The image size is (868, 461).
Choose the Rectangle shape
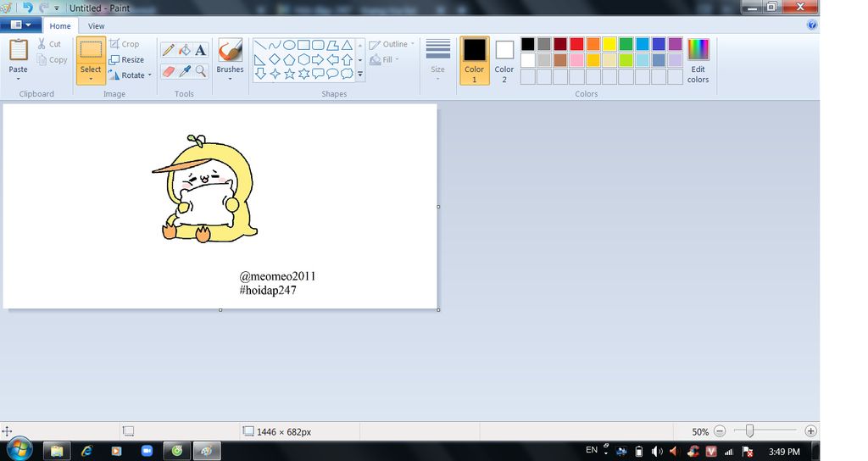pos(303,46)
